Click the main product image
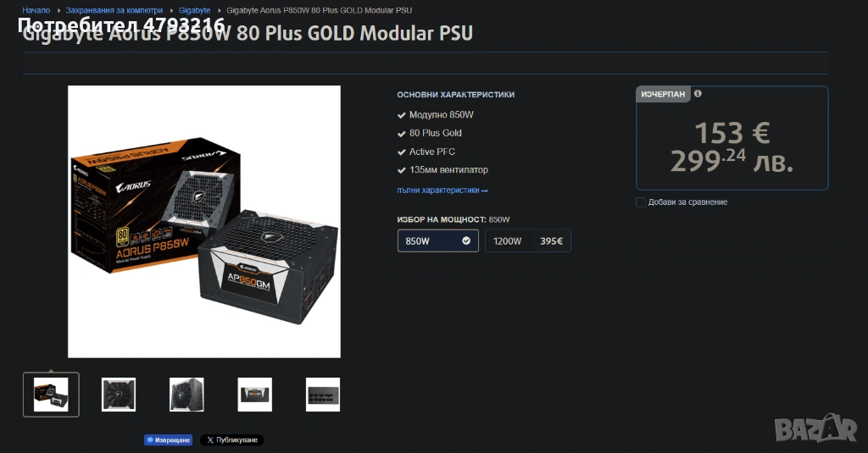Viewport: 868px width, 453px height. [204, 221]
